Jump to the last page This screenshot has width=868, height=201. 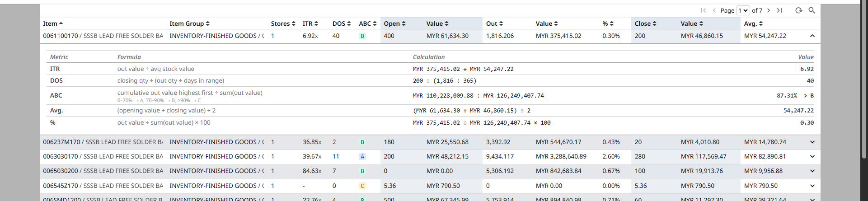click(779, 10)
